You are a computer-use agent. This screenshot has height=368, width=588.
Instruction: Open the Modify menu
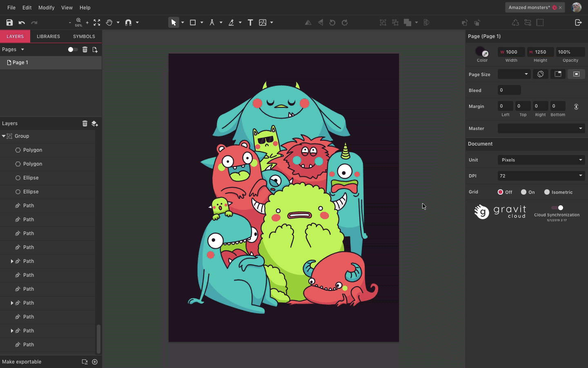pyautogui.click(x=46, y=7)
